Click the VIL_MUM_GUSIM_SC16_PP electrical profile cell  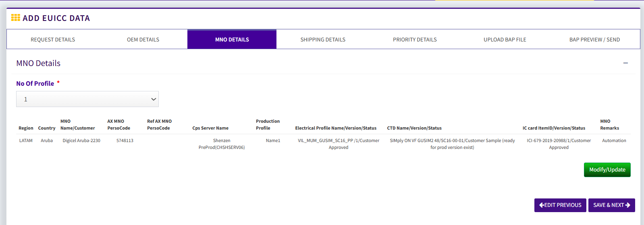click(x=339, y=144)
